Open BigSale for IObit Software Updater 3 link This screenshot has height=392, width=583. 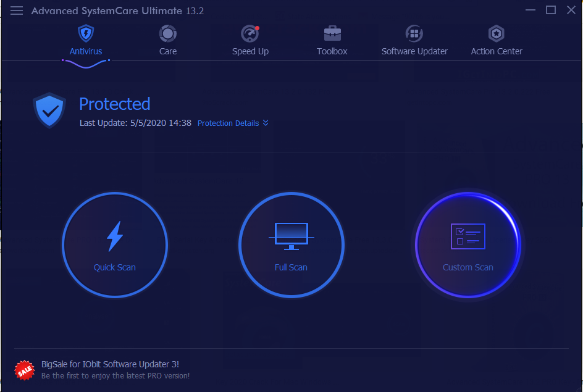tap(110, 364)
